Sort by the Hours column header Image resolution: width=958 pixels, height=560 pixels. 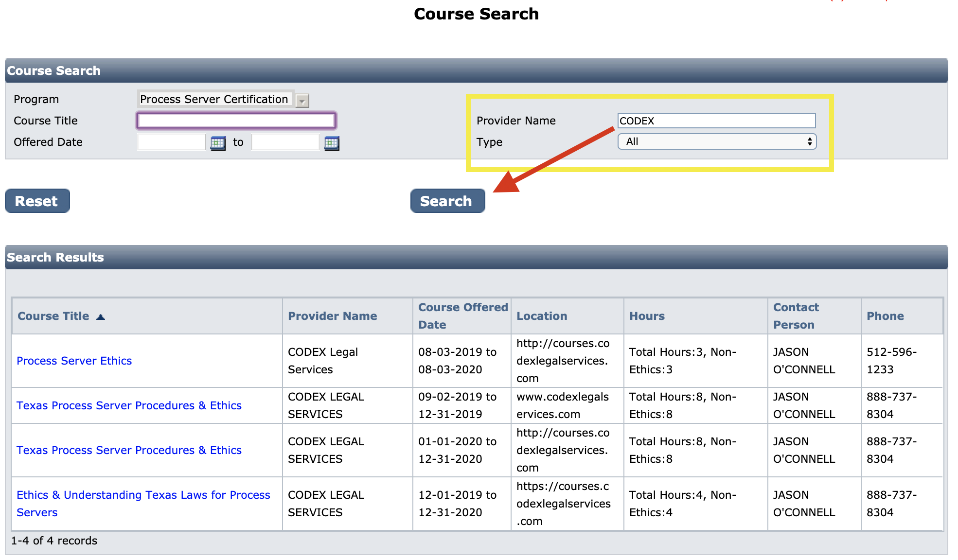(647, 316)
